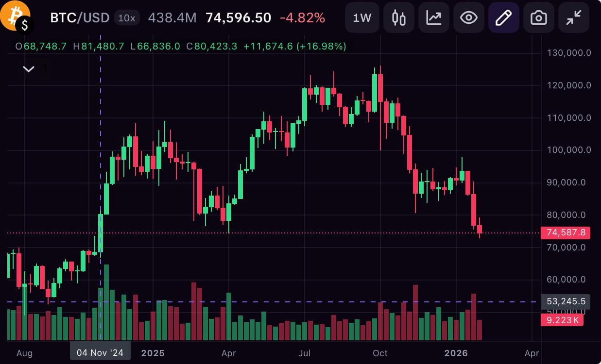Click the red 74,587.8 price label
Screen dimensions: 601x364
point(566,232)
